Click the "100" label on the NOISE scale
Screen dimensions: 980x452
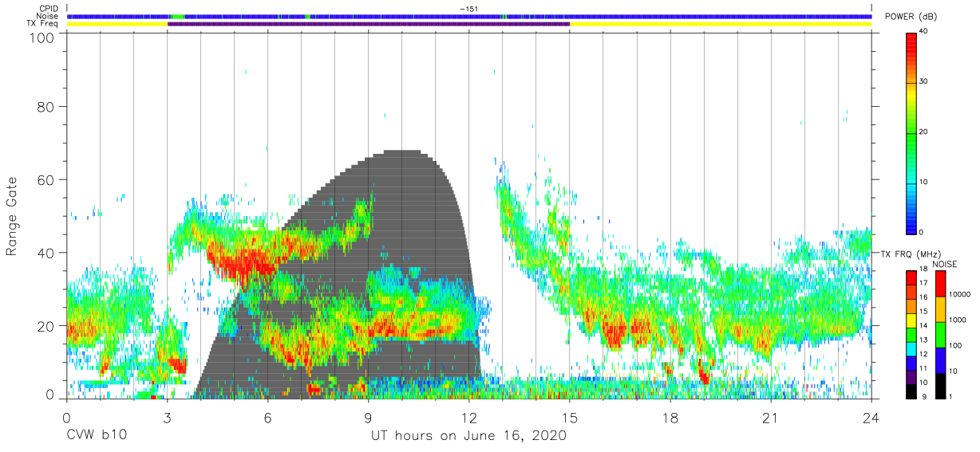(x=957, y=345)
